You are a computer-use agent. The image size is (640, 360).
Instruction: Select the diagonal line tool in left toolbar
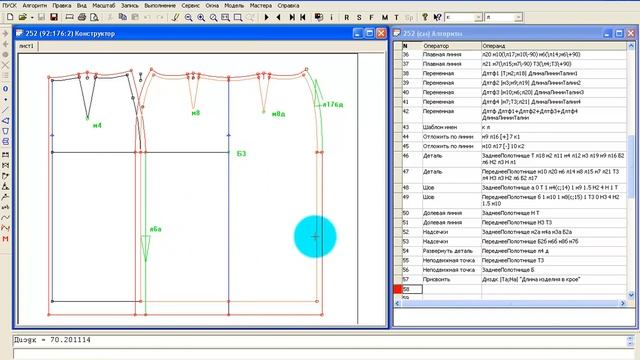tap(5, 110)
